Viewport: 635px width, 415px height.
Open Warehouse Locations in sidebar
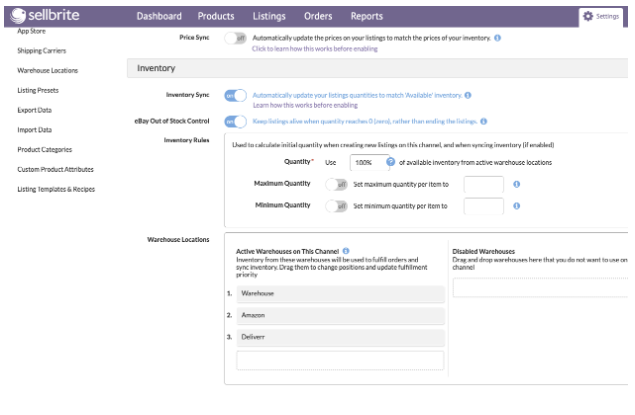coord(48,70)
